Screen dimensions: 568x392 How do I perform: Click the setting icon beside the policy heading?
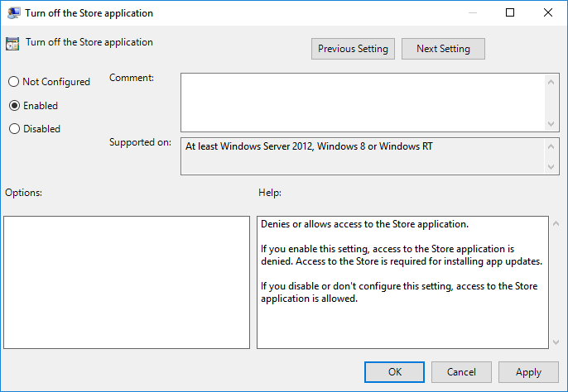(12, 44)
